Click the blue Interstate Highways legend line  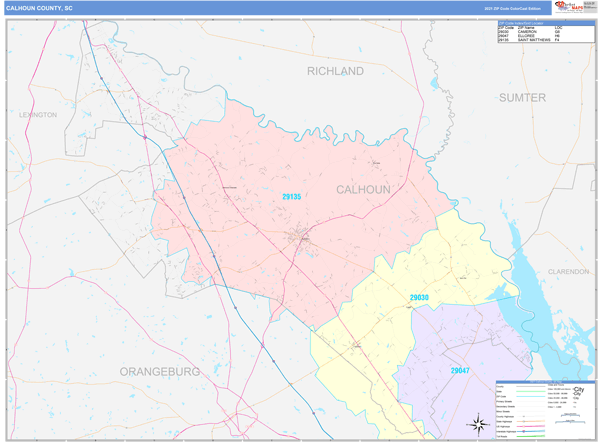click(531, 431)
